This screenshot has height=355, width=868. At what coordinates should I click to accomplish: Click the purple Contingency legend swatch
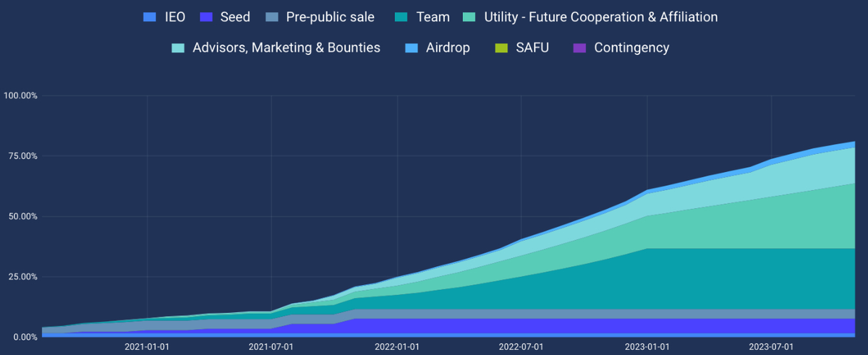(x=580, y=48)
